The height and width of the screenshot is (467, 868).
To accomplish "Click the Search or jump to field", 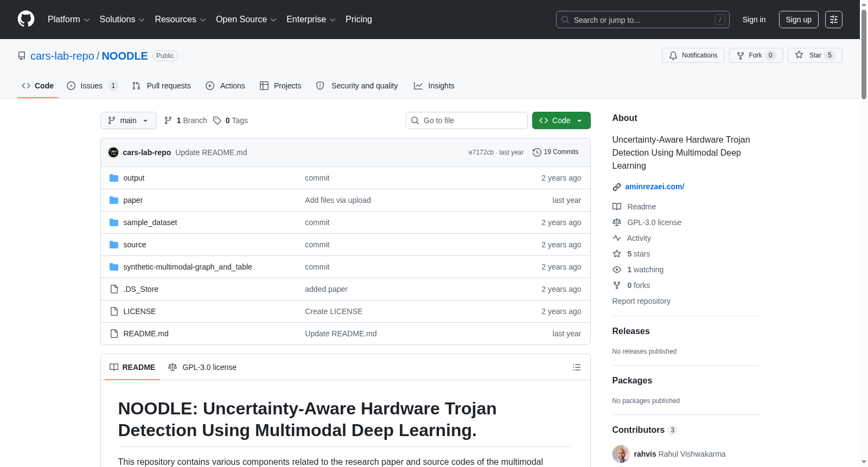I will click(643, 20).
